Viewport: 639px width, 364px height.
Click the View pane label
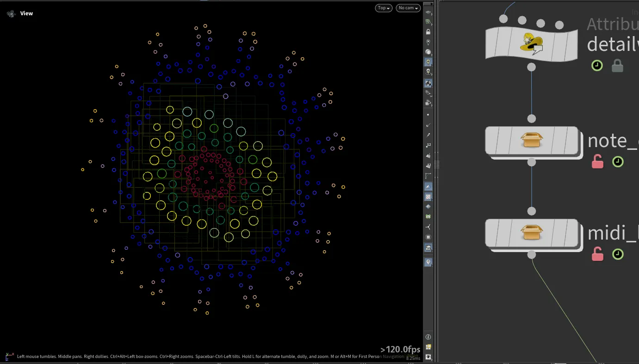tap(26, 13)
